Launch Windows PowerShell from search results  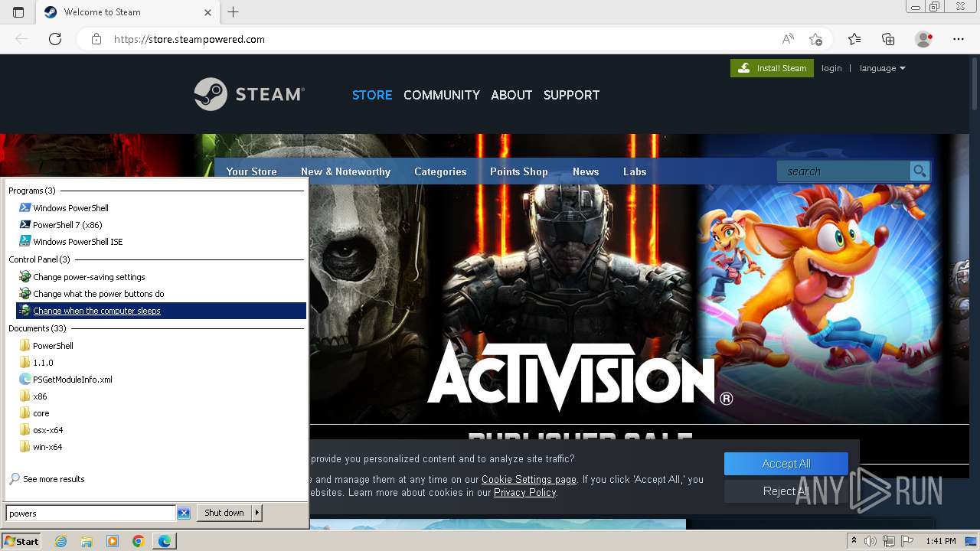70,208
